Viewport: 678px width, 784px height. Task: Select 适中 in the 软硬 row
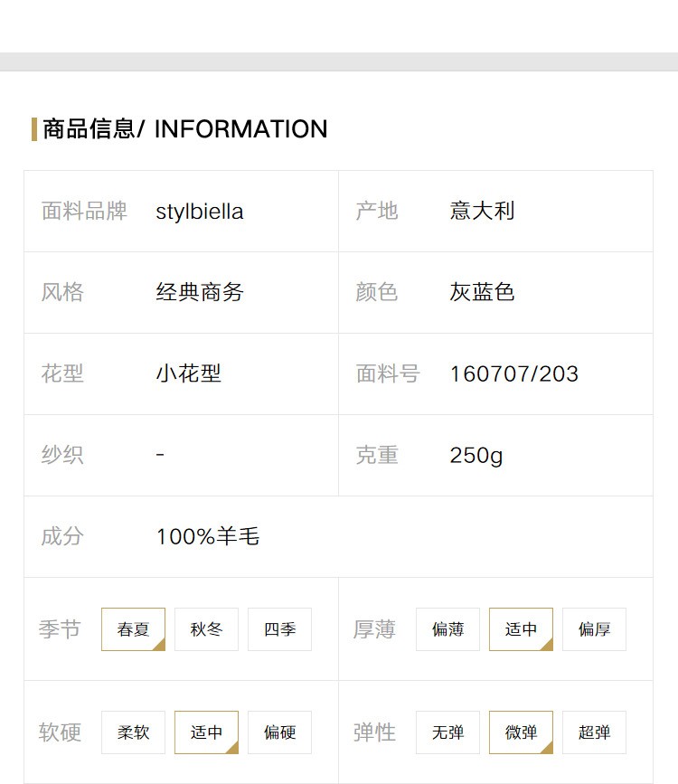(206, 732)
